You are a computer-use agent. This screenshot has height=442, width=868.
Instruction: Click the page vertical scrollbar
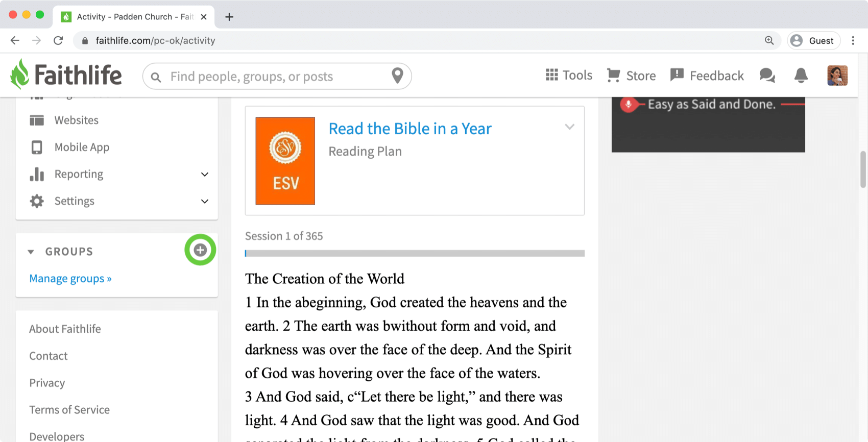863,169
